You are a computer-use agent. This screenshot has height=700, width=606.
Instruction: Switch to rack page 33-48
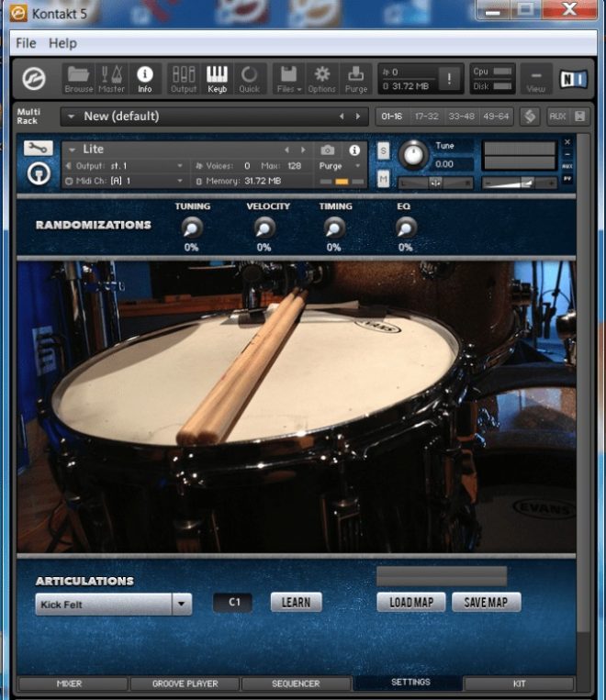tap(461, 117)
